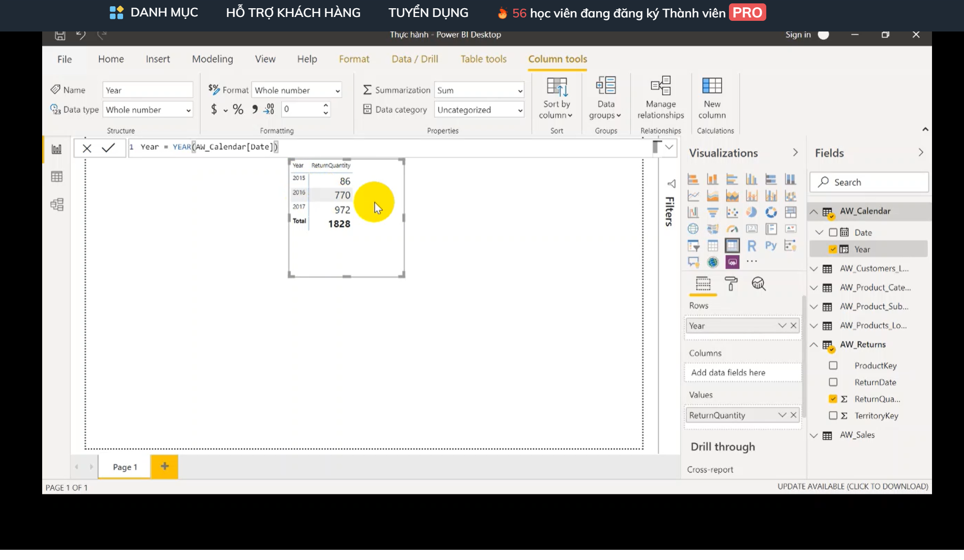Open the Data type dropdown

pos(148,110)
